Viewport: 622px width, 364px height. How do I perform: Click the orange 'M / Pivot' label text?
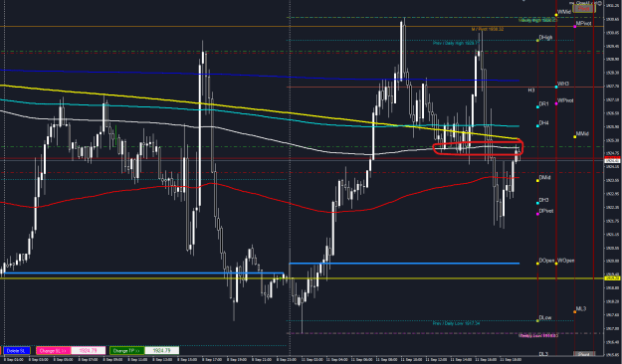point(487,30)
